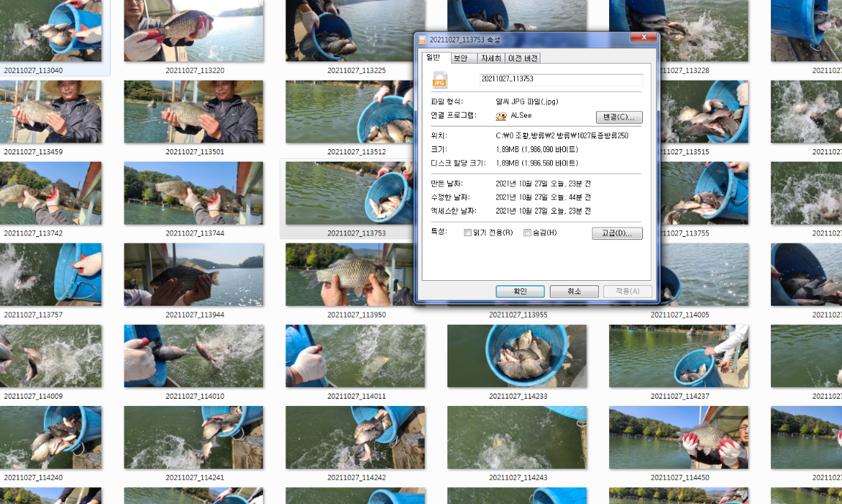Switch to the 보안 tab
This screenshot has width=842, height=504.
(462, 58)
